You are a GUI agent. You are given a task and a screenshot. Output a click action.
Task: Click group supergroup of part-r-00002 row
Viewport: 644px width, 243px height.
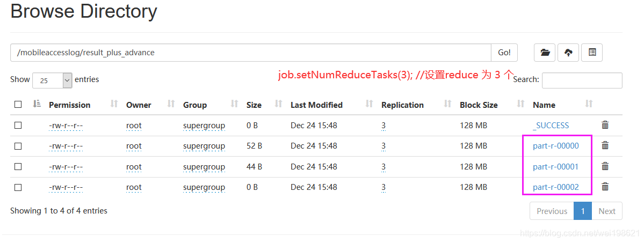[204, 187]
